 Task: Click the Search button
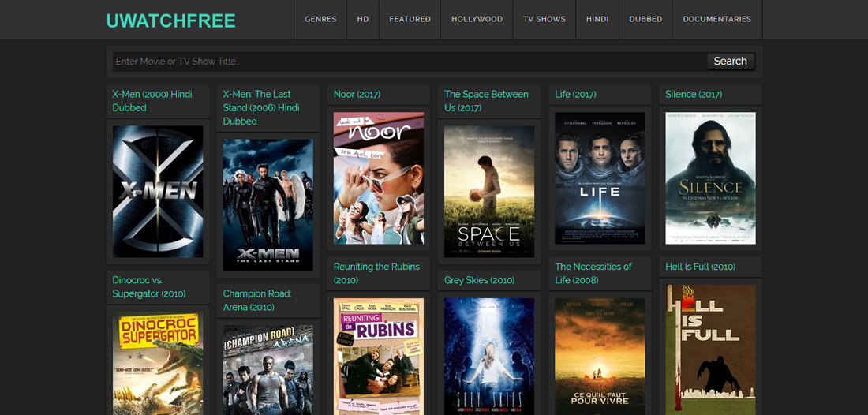coord(730,62)
